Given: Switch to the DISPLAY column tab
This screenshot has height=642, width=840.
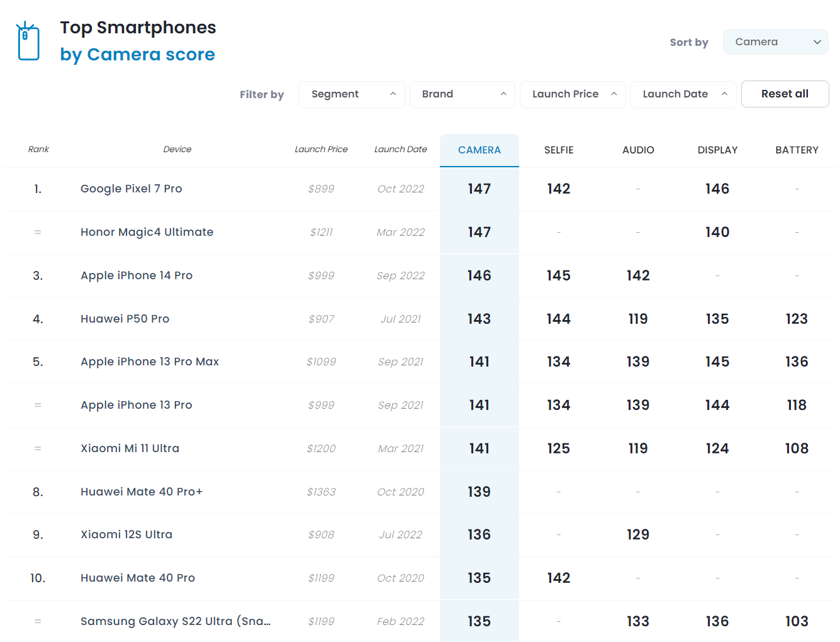Looking at the screenshot, I should click(717, 150).
